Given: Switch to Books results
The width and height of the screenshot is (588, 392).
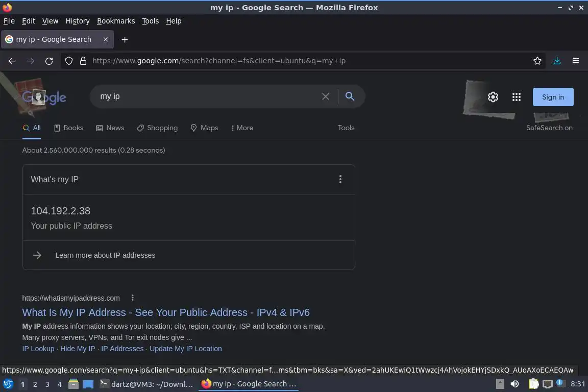Looking at the screenshot, I should tap(68, 128).
